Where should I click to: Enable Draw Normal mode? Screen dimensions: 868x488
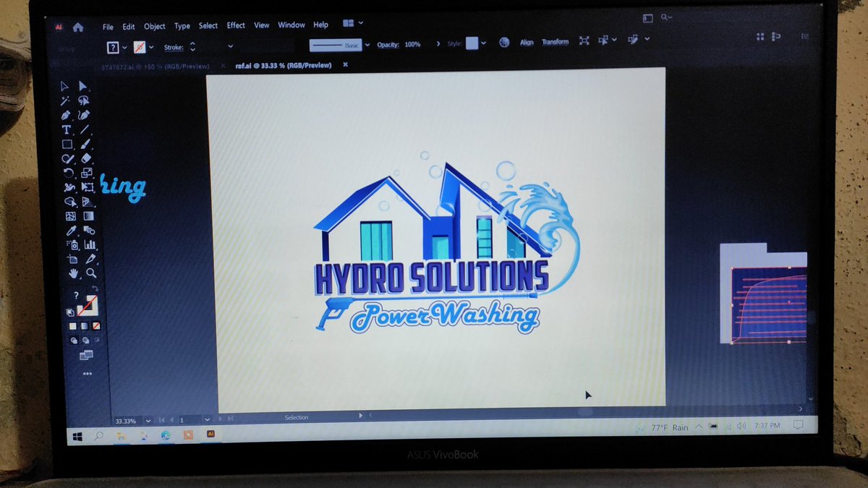(x=74, y=340)
